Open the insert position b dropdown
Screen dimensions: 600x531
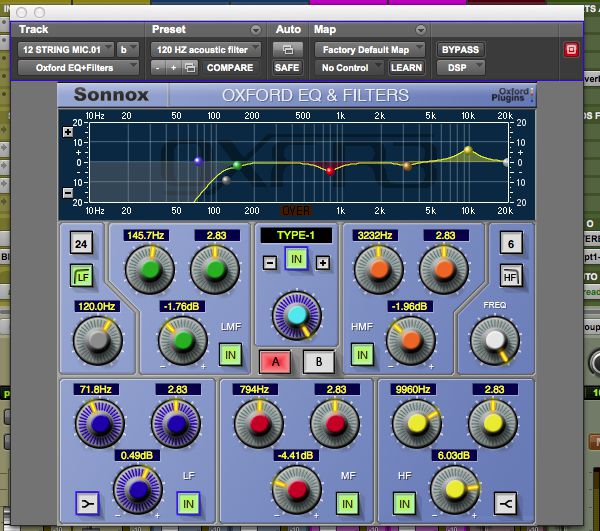[128, 50]
